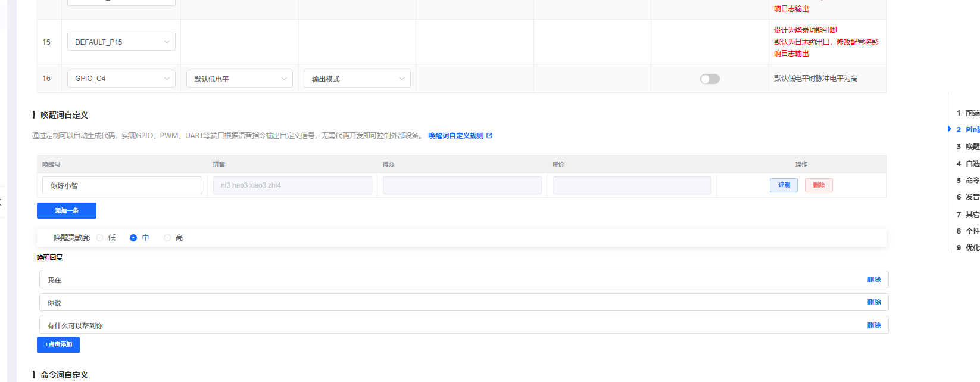This screenshot has height=382, width=980.
Task: Click the blue 添加一条 button
Action: [x=67, y=210]
